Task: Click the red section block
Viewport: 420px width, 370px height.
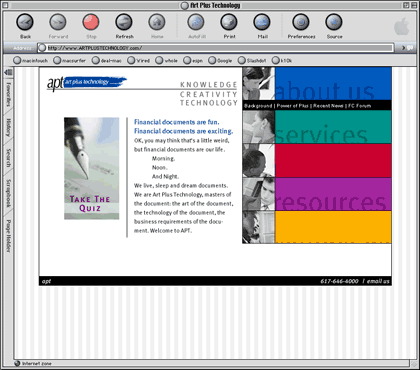Action: tap(333, 161)
